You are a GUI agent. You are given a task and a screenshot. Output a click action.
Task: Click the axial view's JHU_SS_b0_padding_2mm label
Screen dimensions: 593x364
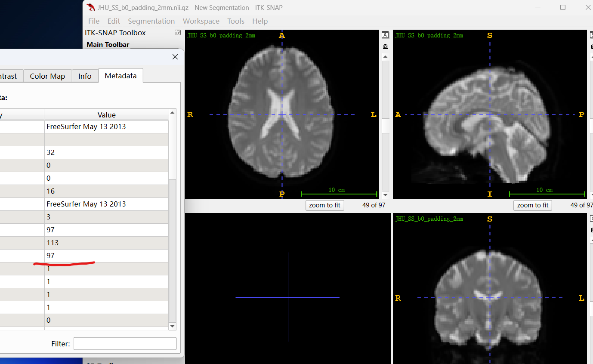pos(221,35)
